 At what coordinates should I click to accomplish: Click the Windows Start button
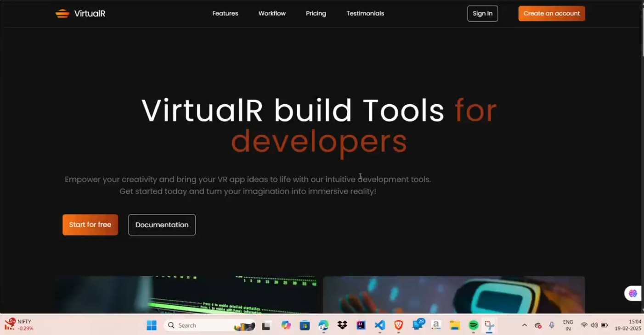tap(152, 325)
